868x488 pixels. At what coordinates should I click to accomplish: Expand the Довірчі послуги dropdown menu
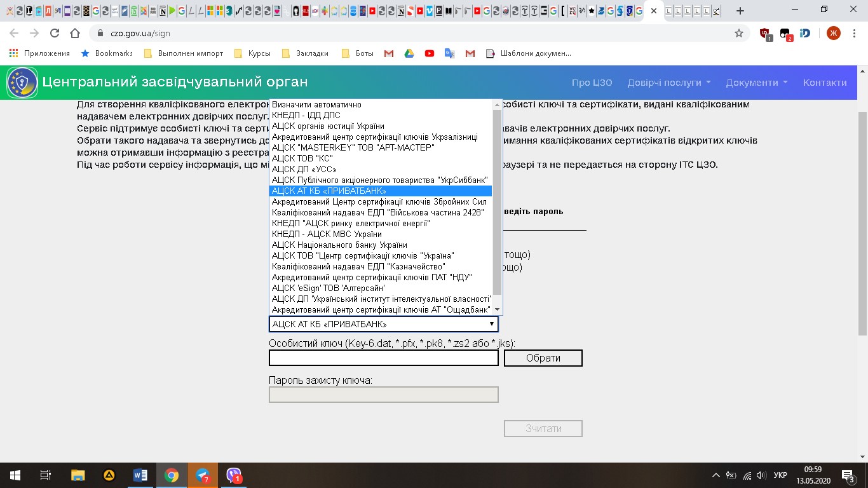pos(668,83)
